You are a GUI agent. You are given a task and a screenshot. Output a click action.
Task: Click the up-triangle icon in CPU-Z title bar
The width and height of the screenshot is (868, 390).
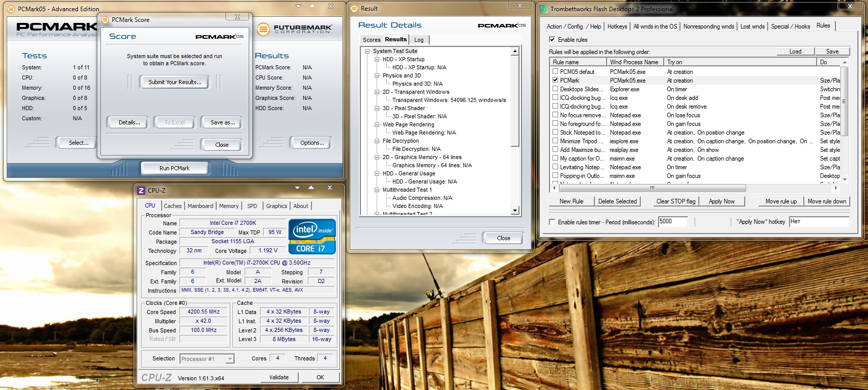coord(311,188)
